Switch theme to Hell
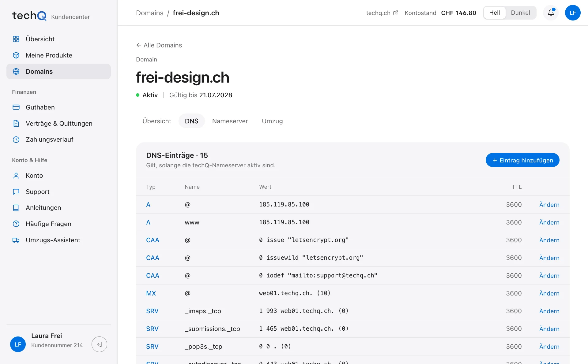Image resolution: width=588 pixels, height=364 pixels. click(494, 13)
